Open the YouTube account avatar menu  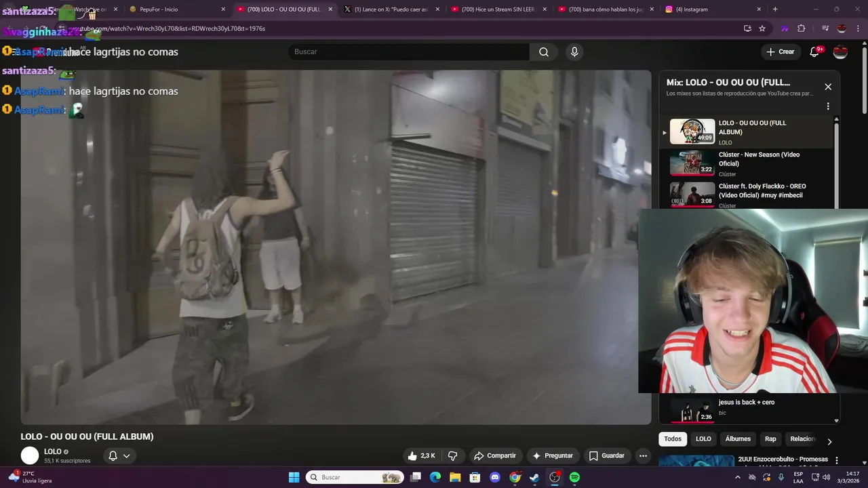(x=840, y=52)
